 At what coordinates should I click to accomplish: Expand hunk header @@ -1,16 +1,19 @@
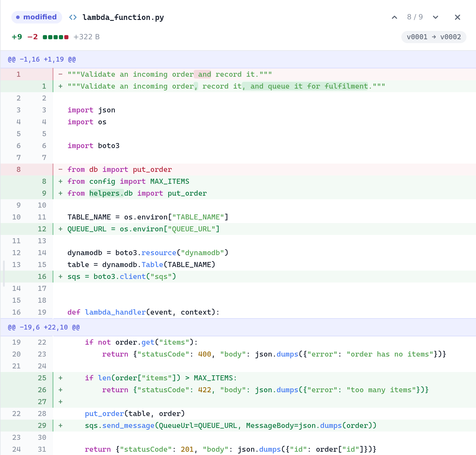pyautogui.click(x=238, y=59)
